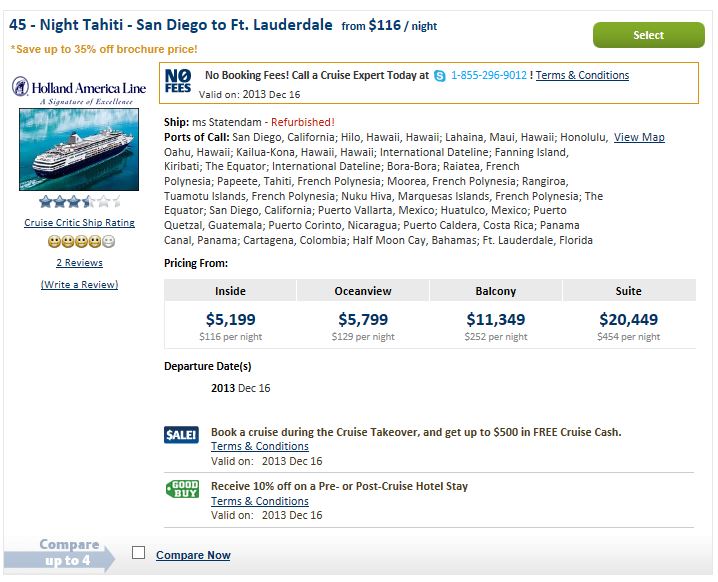Select the Balcony column header
The height and width of the screenshot is (582, 718).
496,291
